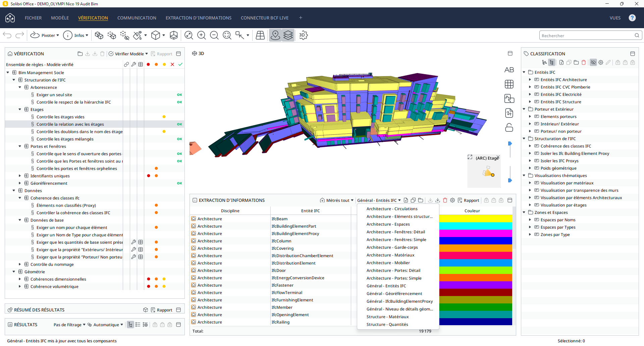Click the delete icon in Extraction d'informations
644x346 pixels.
coord(445,200)
